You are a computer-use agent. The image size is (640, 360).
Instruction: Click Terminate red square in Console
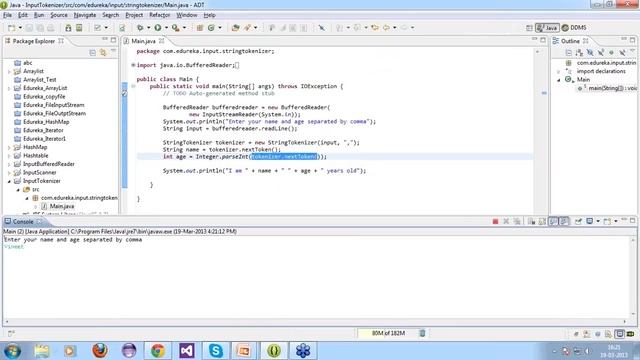[x=495, y=221]
